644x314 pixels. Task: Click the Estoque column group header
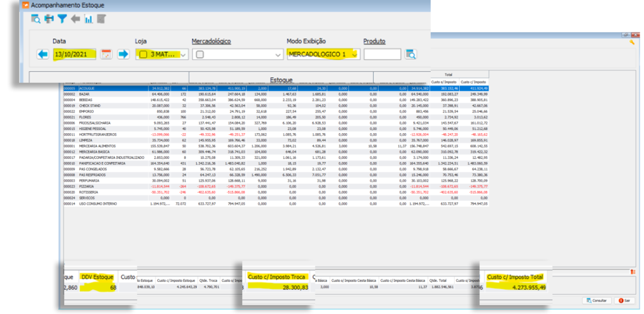281,79
